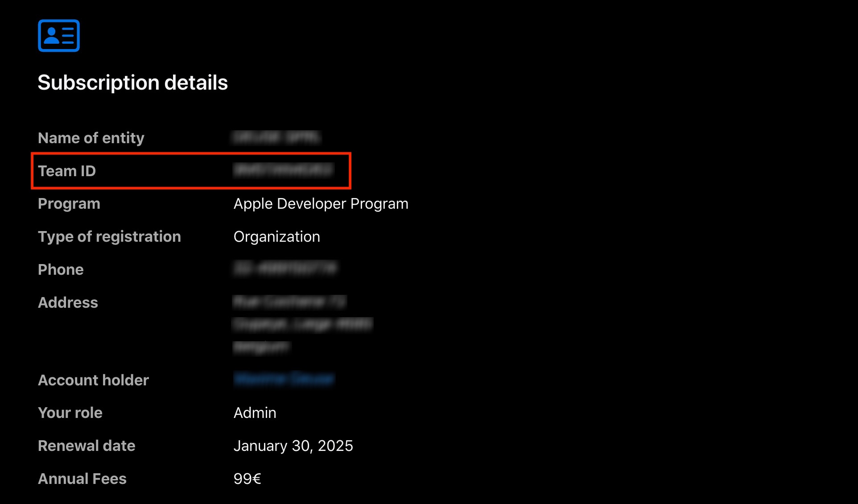Click the Phone label
This screenshot has height=504, width=858.
[x=61, y=269]
